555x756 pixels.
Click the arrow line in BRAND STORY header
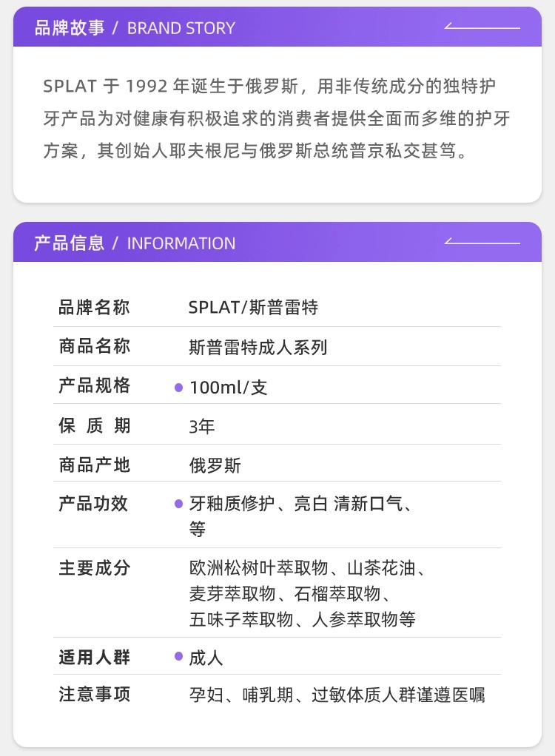pyautogui.click(x=482, y=27)
